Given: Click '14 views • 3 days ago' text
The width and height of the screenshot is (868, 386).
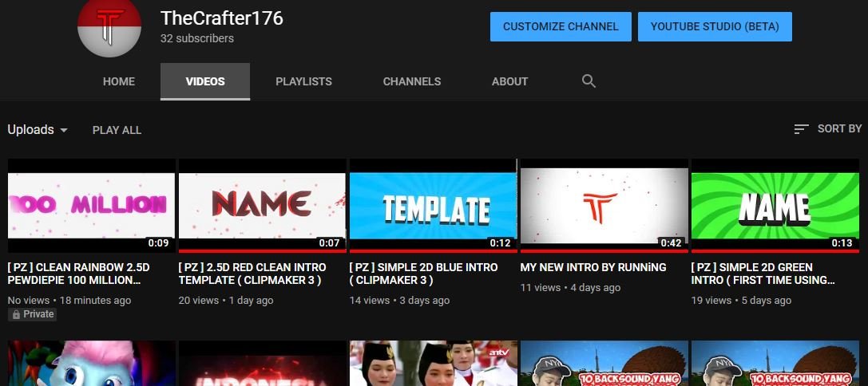Looking at the screenshot, I should tap(399, 301).
